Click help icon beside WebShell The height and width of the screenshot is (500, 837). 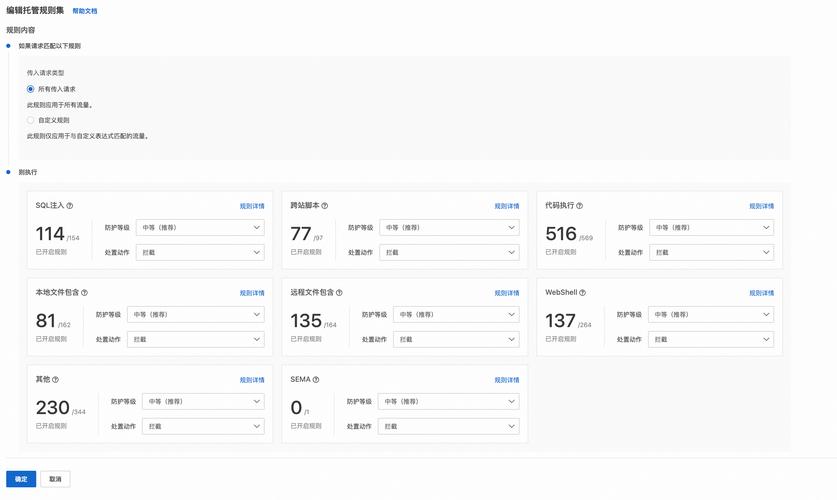(x=583, y=293)
